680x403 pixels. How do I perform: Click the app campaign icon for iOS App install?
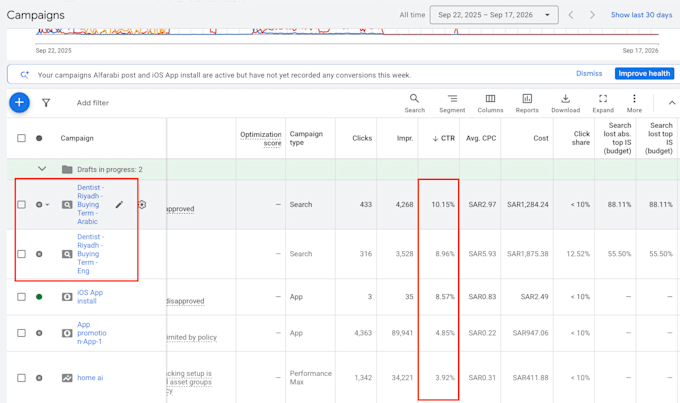pos(67,297)
